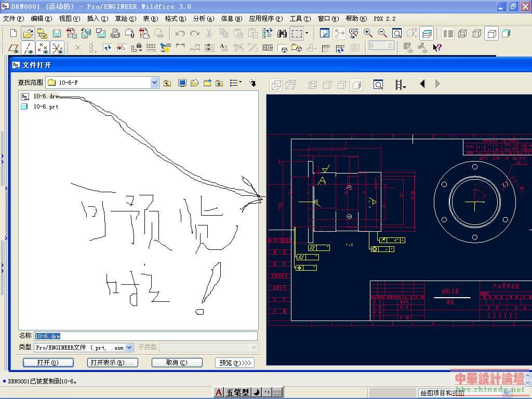Click the 取消(C) cancel button

point(177,363)
